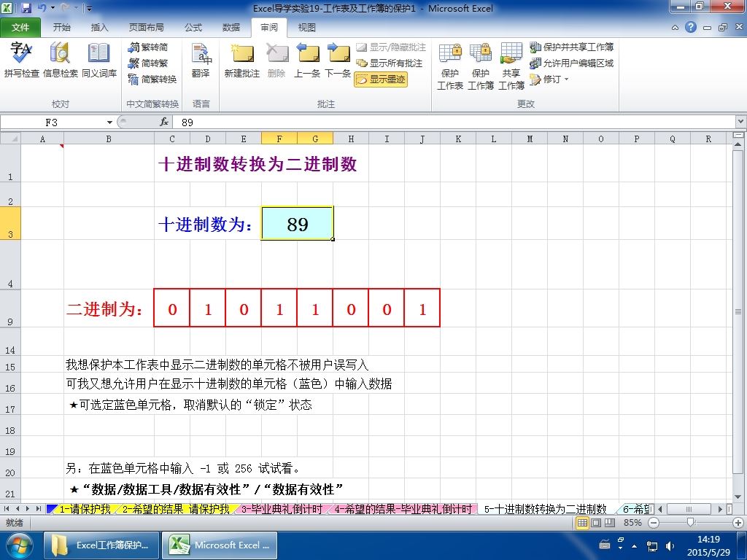Zoom in with the plus button
747x560 pixels.
pos(738,523)
